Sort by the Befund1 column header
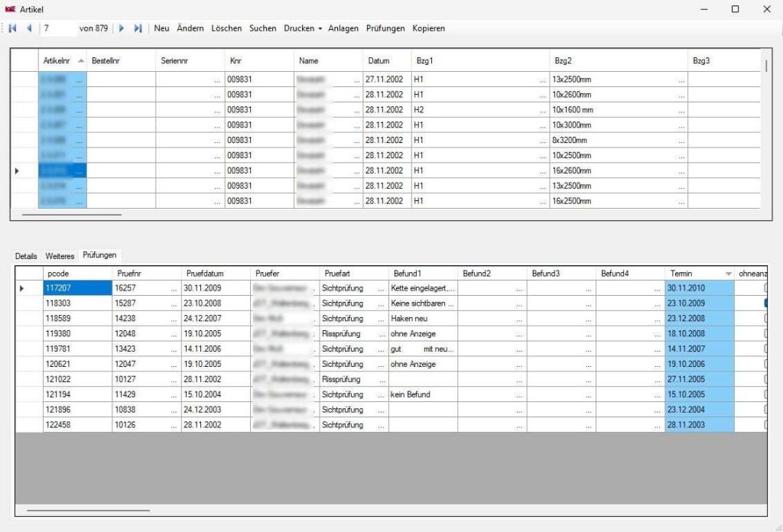The image size is (783, 532). (x=423, y=274)
